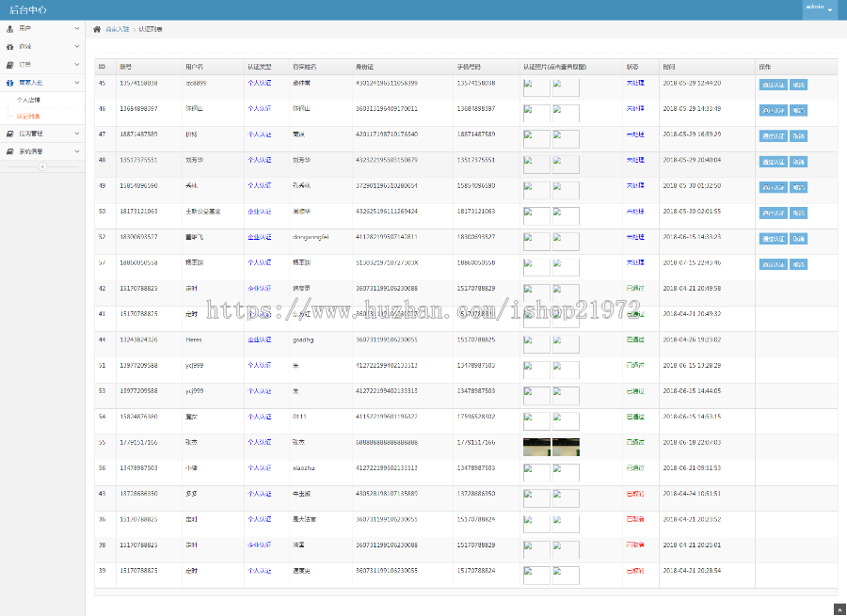847x616 pixels.
Task: Click the scroll-to-top arrow icon
Action: point(839,609)
